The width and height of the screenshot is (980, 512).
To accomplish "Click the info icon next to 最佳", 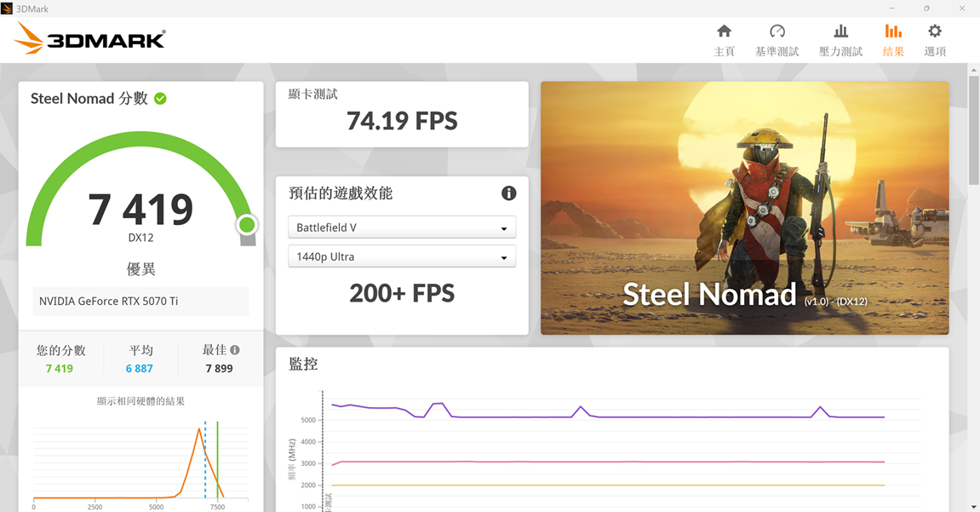I will pos(234,350).
